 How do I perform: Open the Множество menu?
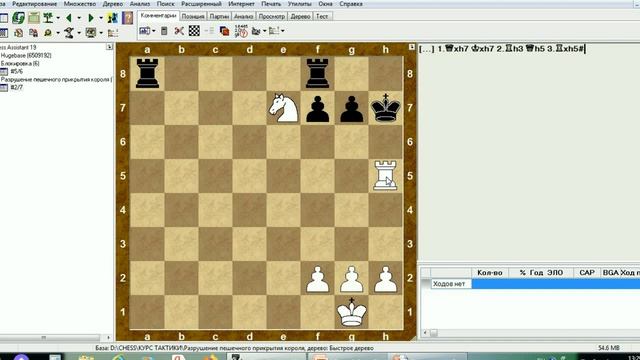coord(80,4)
